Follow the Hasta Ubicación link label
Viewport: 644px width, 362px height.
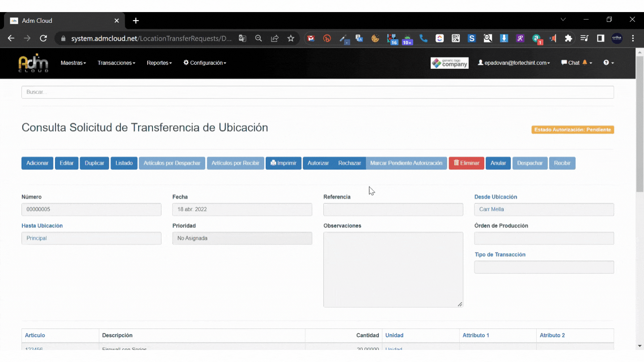click(x=42, y=226)
